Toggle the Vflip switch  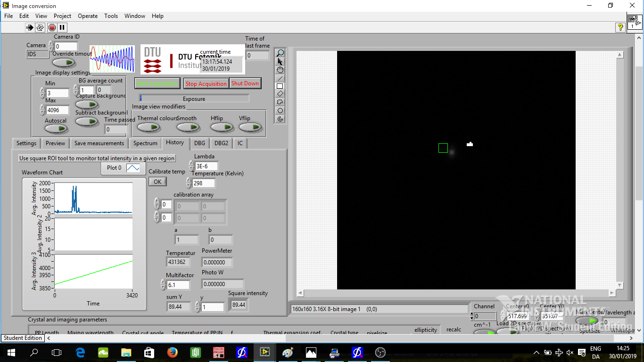[x=250, y=127]
